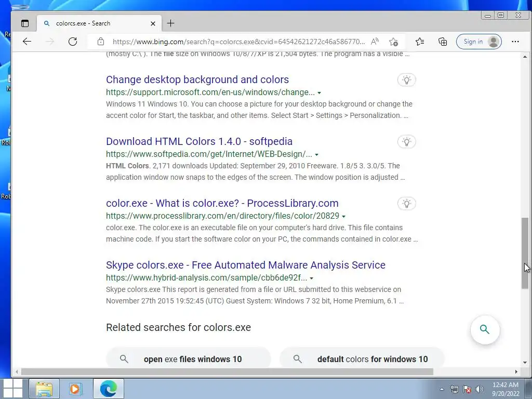The image size is (532, 399).
Task: Expand processlibrary.com URL dropdown arrow
Action: pyautogui.click(x=344, y=217)
